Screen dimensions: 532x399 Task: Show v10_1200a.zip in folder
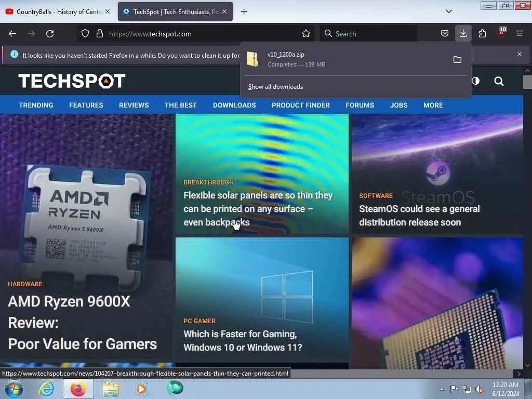[457, 60]
